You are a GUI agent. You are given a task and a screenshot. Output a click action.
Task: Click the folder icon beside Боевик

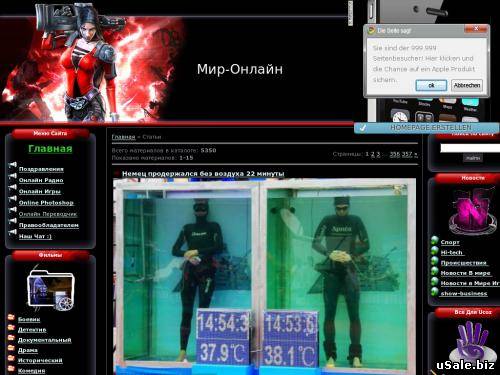click(x=11, y=317)
